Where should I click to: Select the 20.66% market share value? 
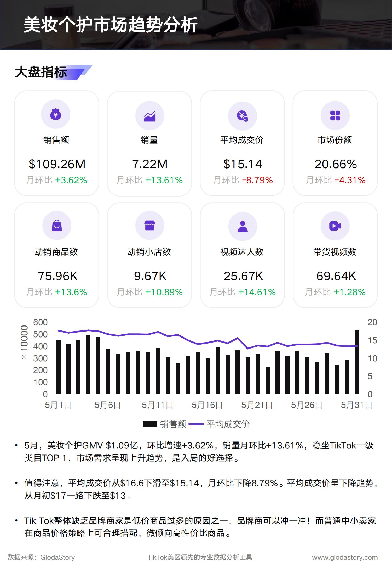pos(336,164)
